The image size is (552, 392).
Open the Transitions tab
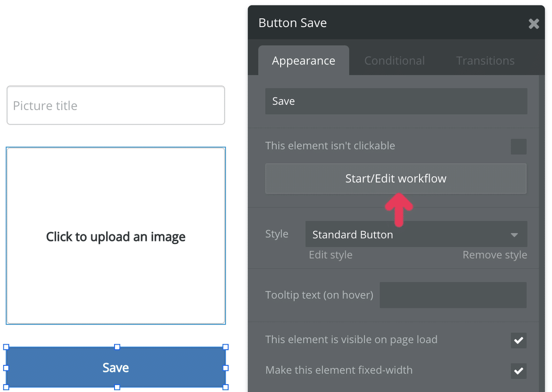(x=485, y=61)
